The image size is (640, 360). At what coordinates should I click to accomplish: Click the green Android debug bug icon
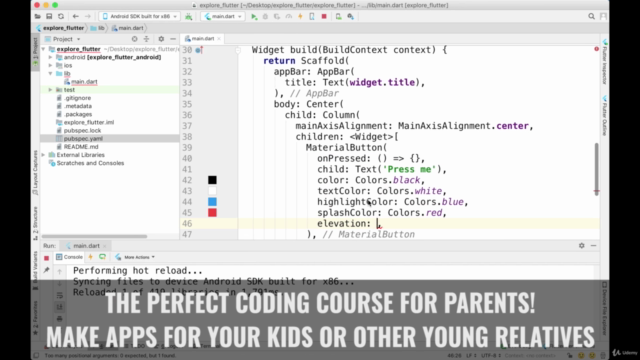[189, 16]
